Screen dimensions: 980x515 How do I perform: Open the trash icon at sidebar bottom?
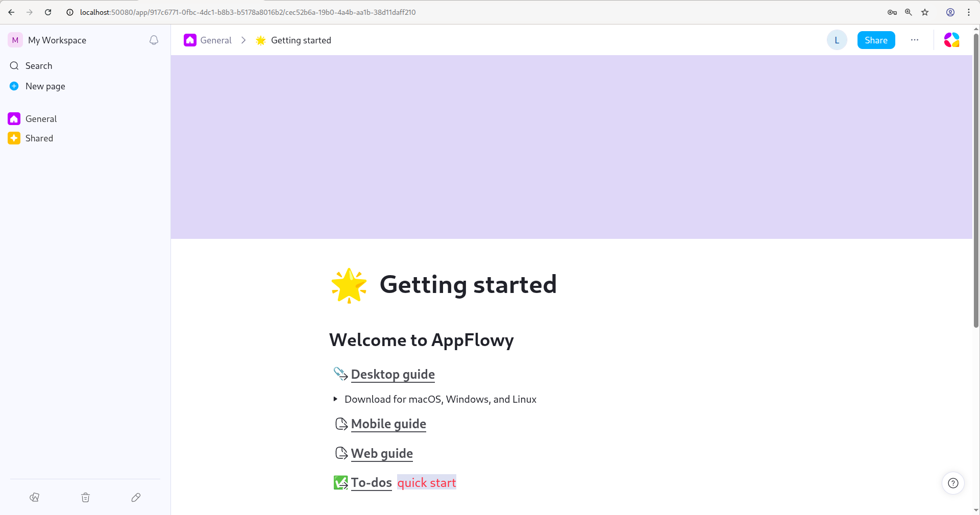click(85, 497)
